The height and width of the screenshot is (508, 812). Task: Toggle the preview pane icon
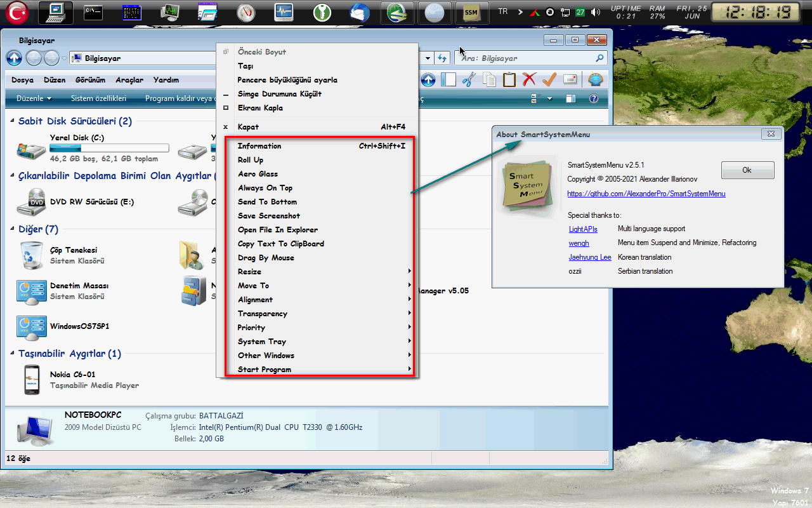pyautogui.click(x=571, y=98)
